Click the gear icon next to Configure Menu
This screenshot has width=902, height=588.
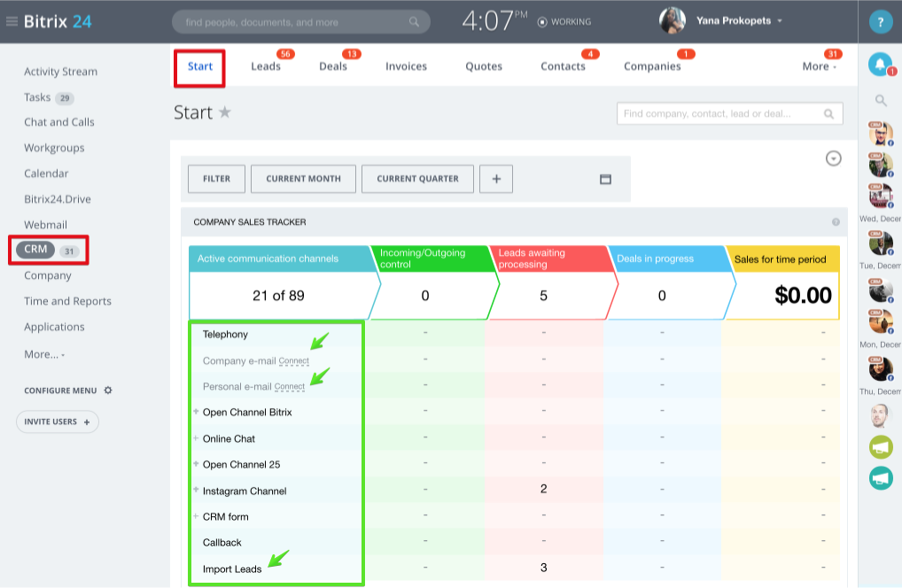108,391
